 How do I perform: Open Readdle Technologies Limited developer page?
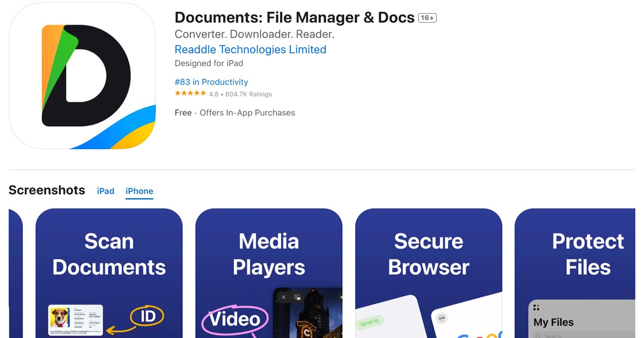click(x=250, y=49)
